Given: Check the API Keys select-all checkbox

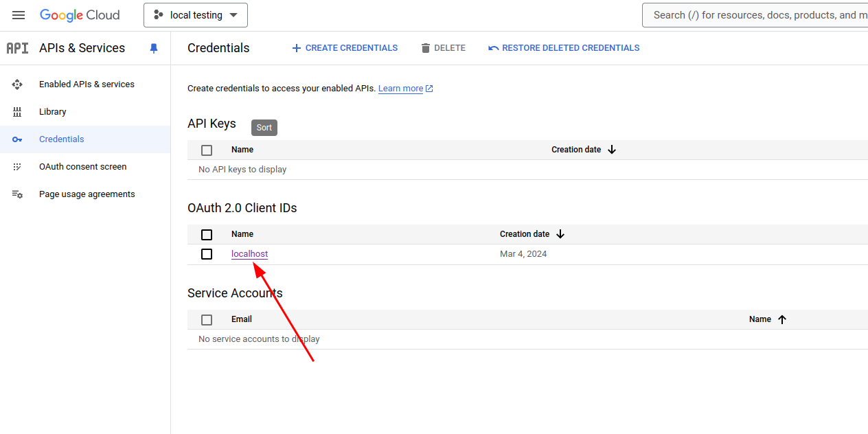Looking at the screenshot, I should click(207, 150).
